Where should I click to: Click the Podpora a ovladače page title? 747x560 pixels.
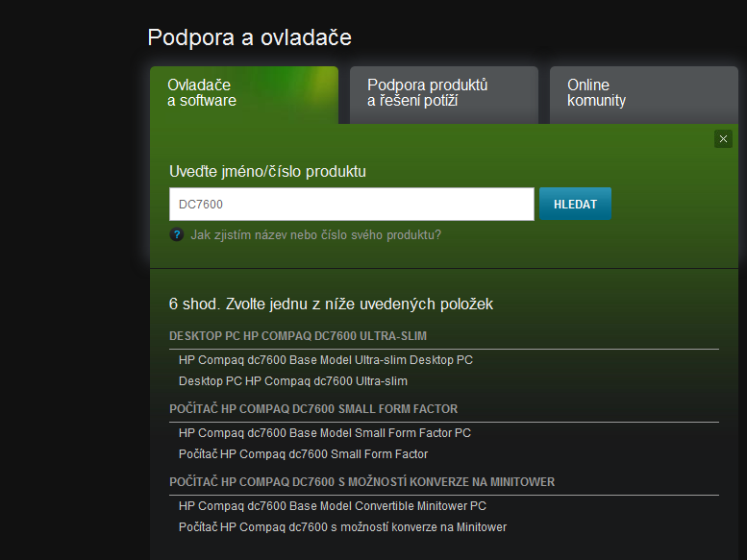coord(250,38)
